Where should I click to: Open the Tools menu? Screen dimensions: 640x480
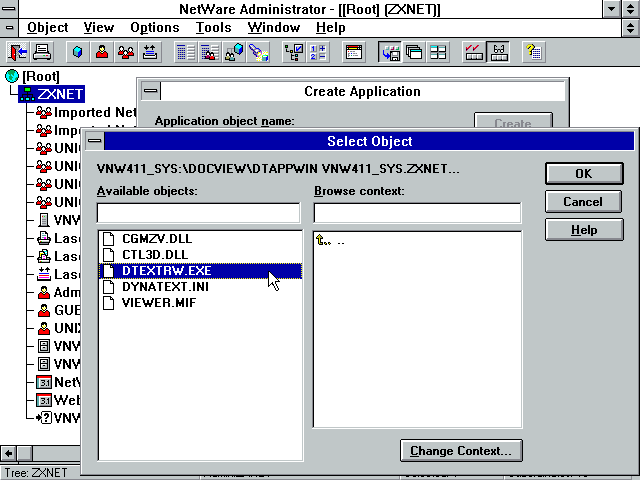coord(213,27)
